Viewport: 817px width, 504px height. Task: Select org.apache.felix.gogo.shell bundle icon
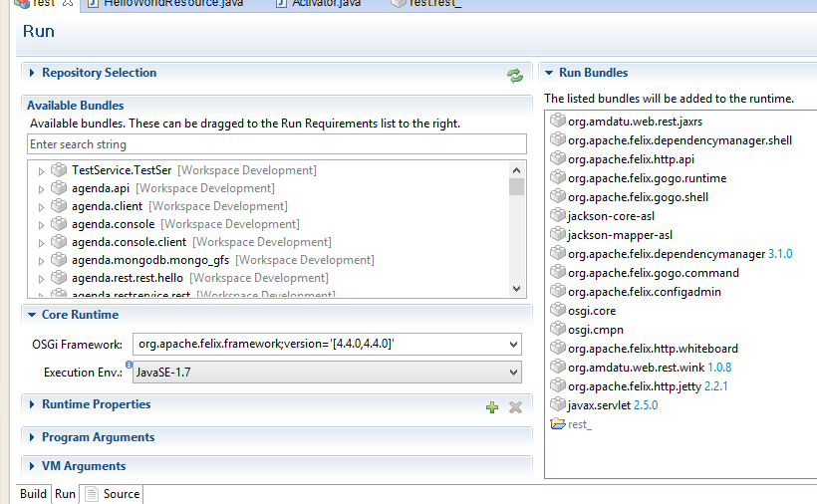pyautogui.click(x=558, y=196)
